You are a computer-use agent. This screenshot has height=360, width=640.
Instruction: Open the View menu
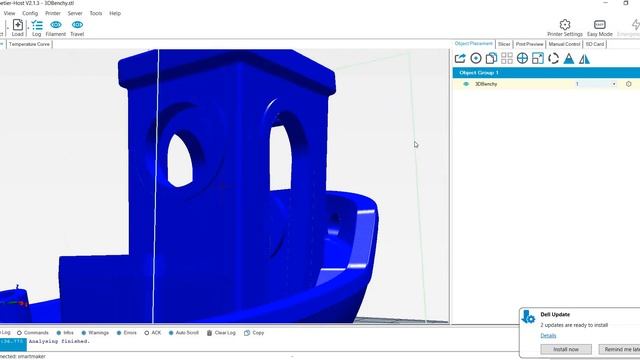pos(9,13)
